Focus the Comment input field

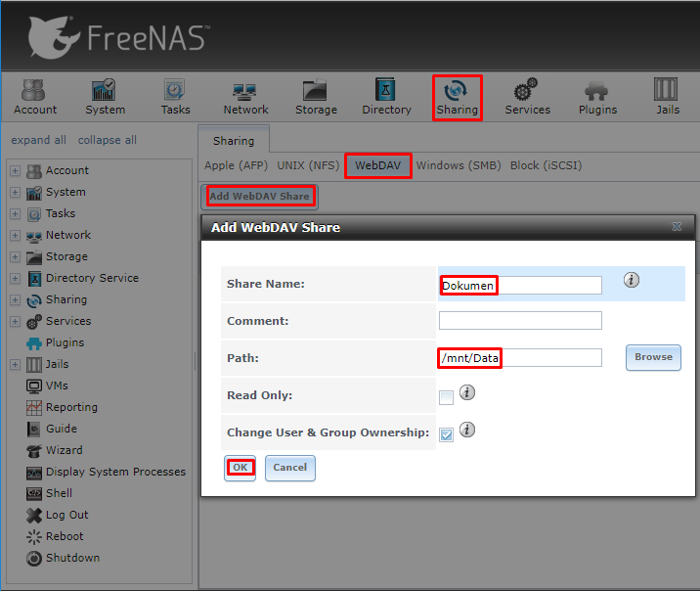520,320
